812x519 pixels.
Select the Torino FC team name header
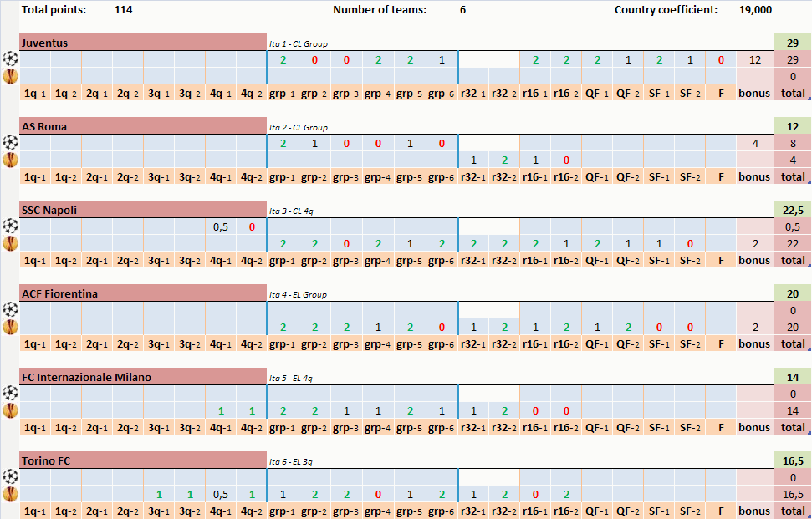pyautogui.click(x=143, y=460)
